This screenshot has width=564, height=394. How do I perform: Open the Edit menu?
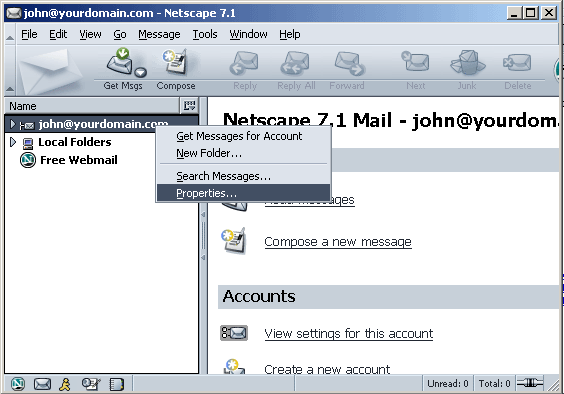tap(58, 34)
